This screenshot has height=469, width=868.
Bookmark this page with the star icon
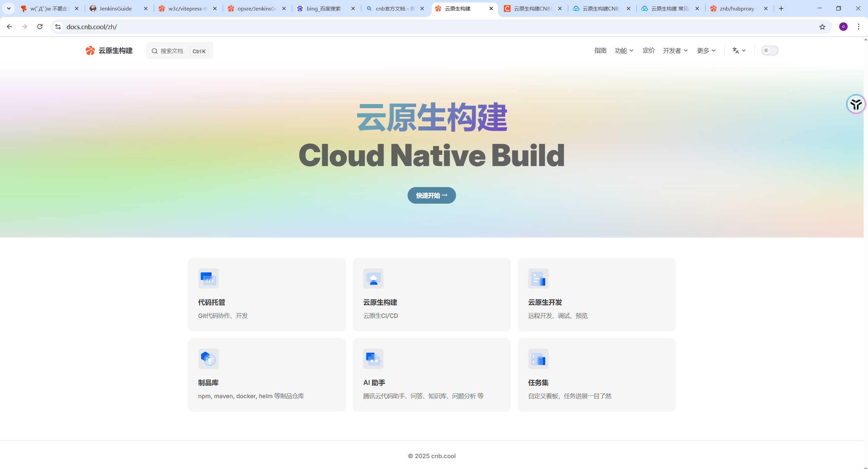(822, 27)
